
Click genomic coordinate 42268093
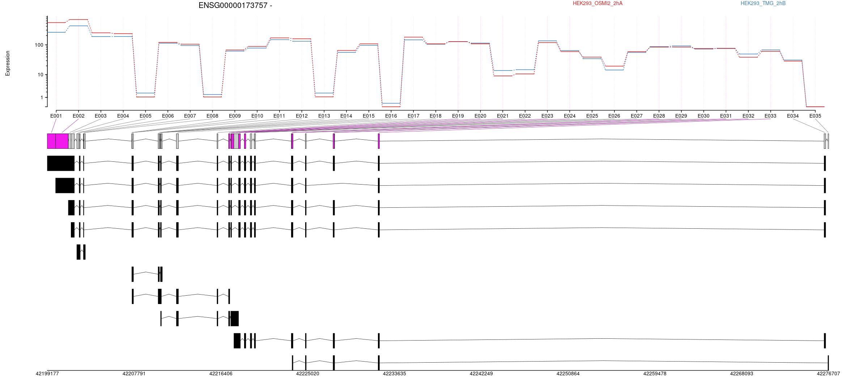pos(741,373)
